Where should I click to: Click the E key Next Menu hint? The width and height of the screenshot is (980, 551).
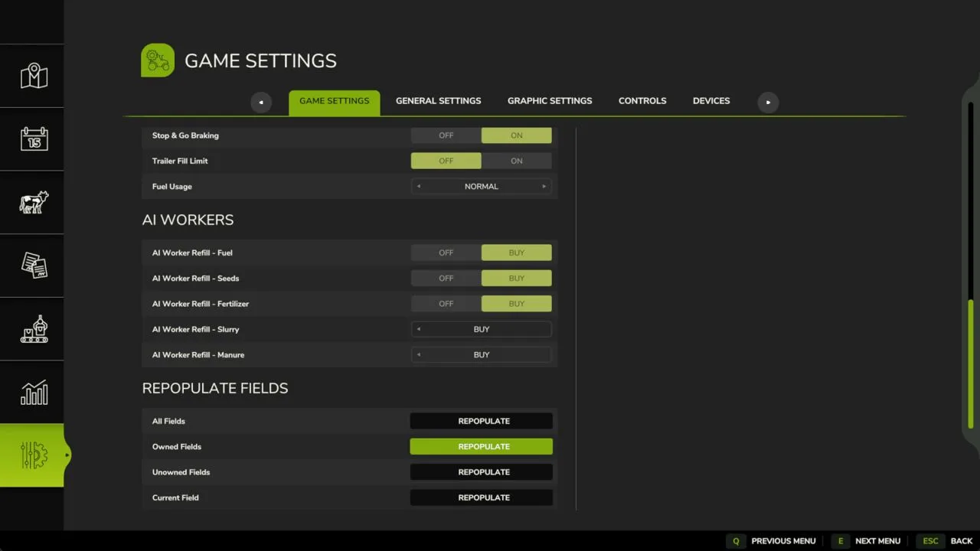[x=867, y=541]
